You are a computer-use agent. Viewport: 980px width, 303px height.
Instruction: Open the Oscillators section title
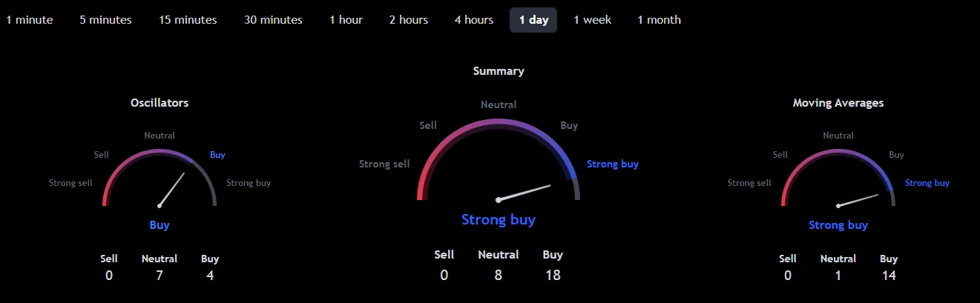click(160, 103)
